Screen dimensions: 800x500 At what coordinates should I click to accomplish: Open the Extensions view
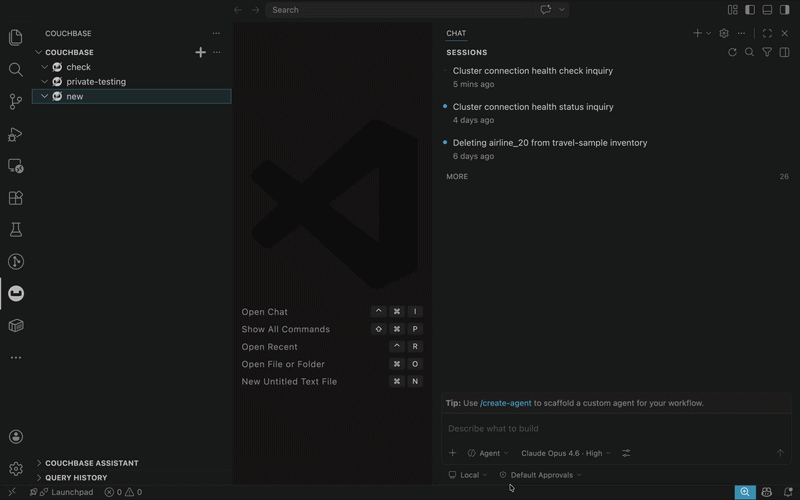[x=16, y=198]
